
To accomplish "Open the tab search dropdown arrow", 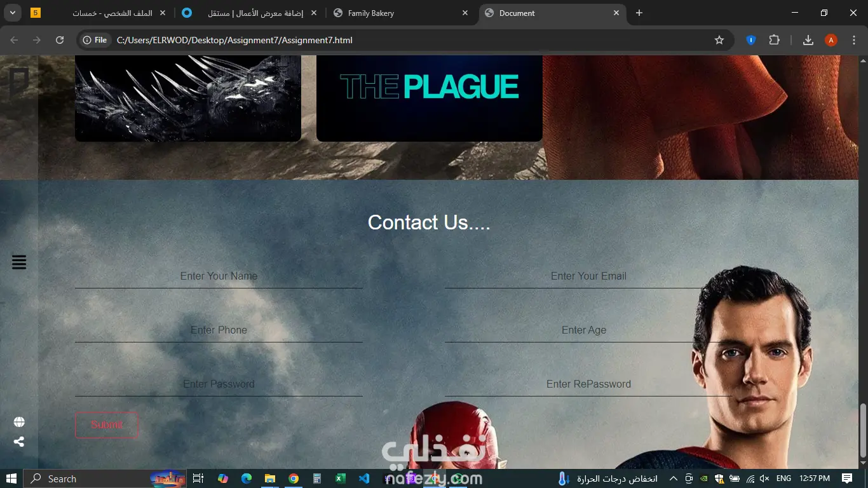I will click(x=12, y=13).
